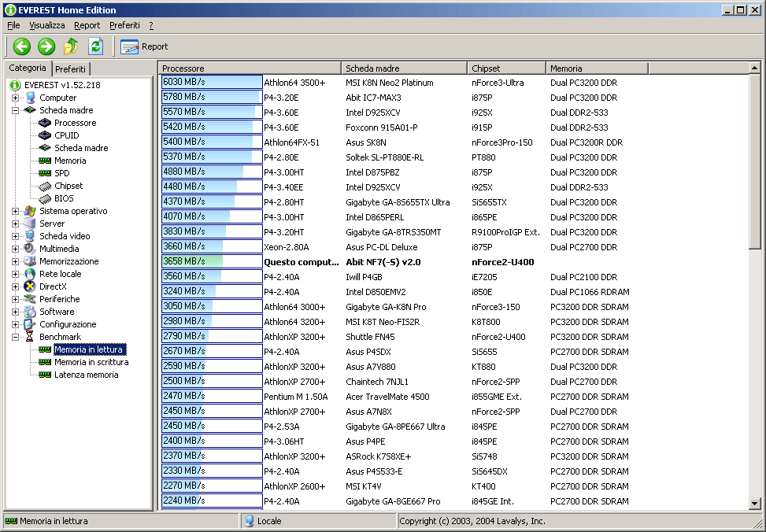Open the Visualizza menu
The image size is (766, 532).
(47, 25)
